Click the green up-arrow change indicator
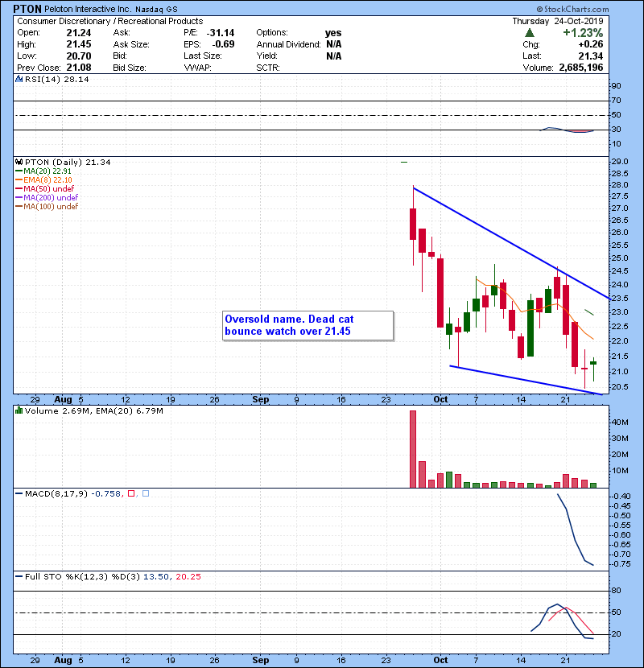Image resolution: width=644 pixels, height=668 pixels. point(530,33)
